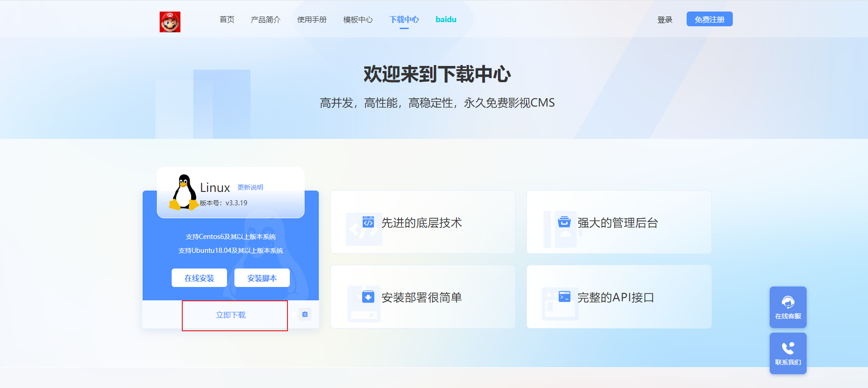This screenshot has height=388, width=868.
Task: Click the Mario logo icon
Action: coord(170,22)
